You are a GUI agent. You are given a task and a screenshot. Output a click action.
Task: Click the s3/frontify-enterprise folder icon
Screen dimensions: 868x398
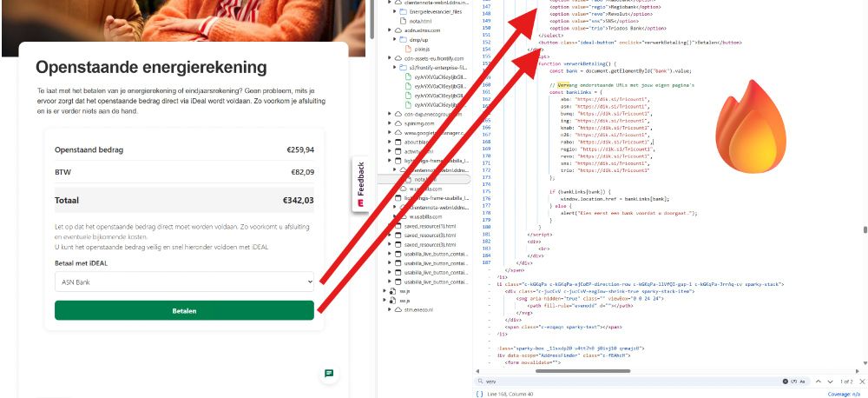point(403,67)
